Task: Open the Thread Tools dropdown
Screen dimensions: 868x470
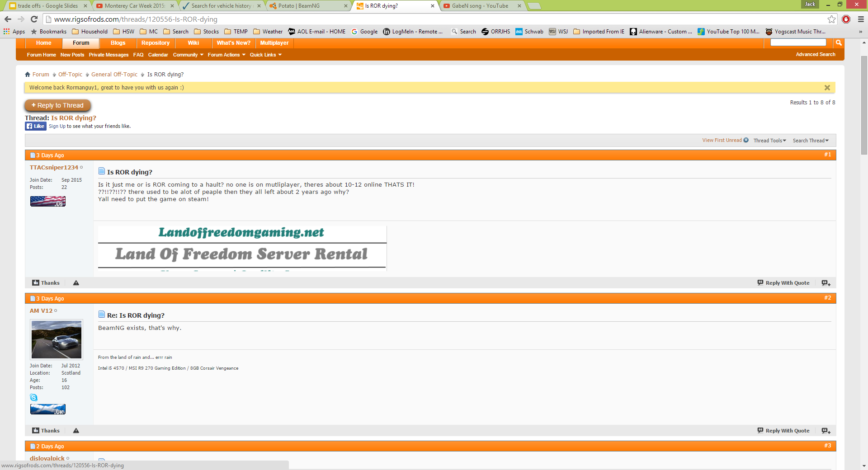Action: 770,141
